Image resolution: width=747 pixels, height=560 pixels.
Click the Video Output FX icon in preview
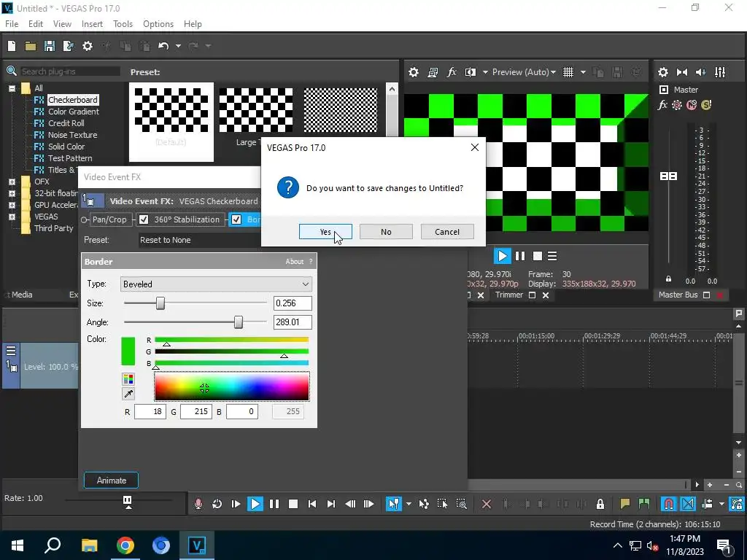(452, 72)
